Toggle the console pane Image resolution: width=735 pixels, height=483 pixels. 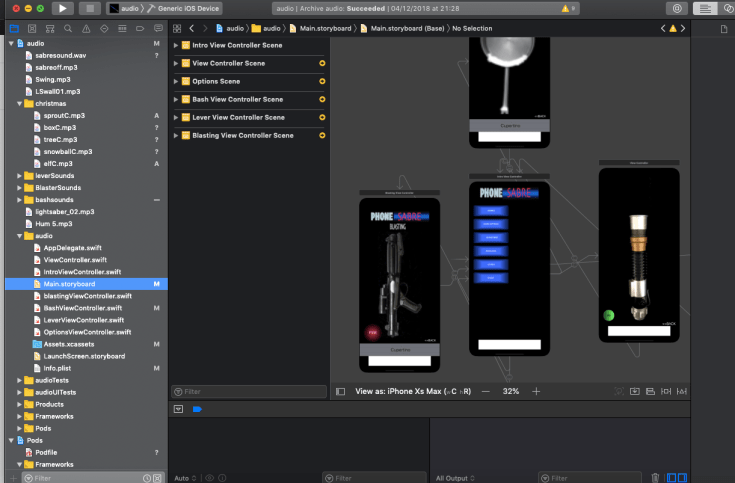pyautogui.click(x=682, y=478)
